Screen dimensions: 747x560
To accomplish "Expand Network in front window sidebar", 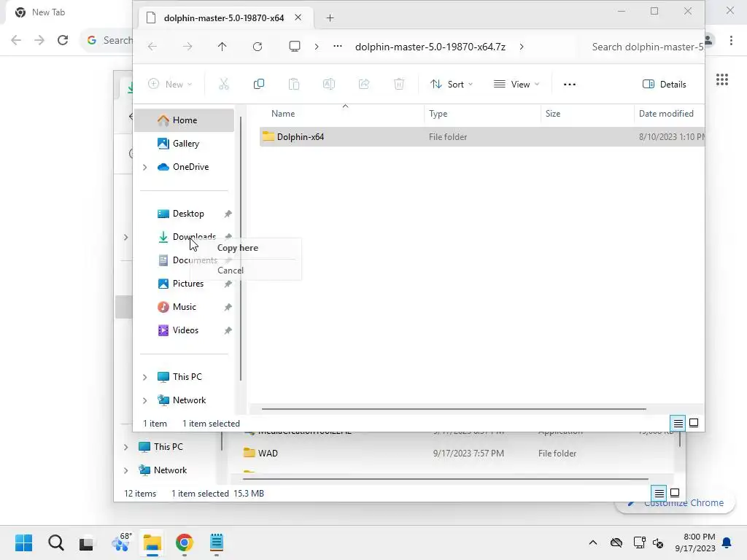I will [x=145, y=400].
